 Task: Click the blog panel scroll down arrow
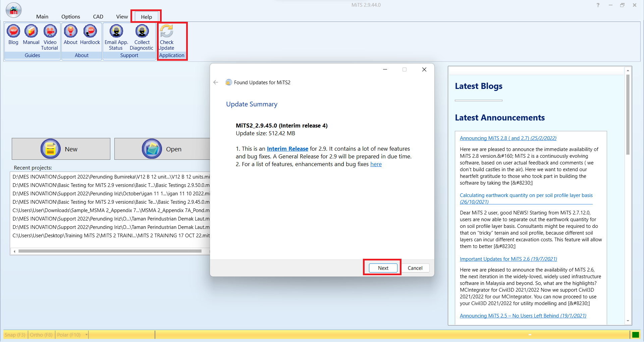click(628, 321)
